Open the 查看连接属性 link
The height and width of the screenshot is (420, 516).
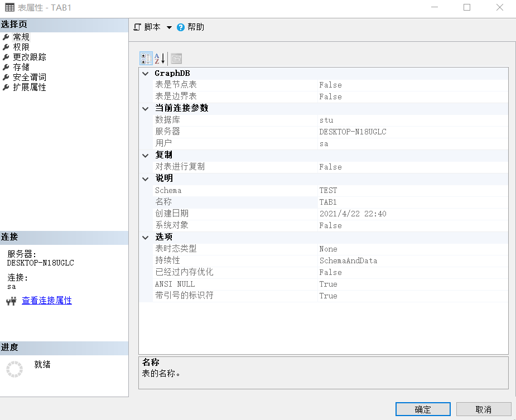[47, 300]
